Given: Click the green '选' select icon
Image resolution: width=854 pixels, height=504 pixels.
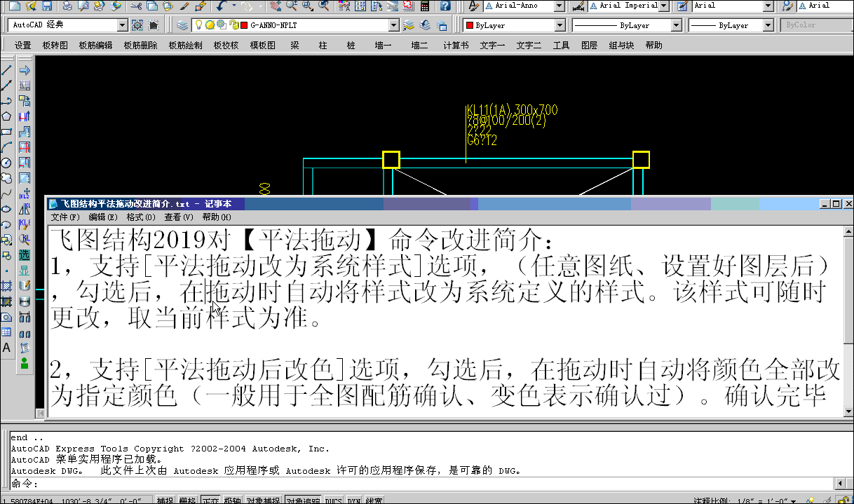Looking at the screenshot, I should pos(25,255).
